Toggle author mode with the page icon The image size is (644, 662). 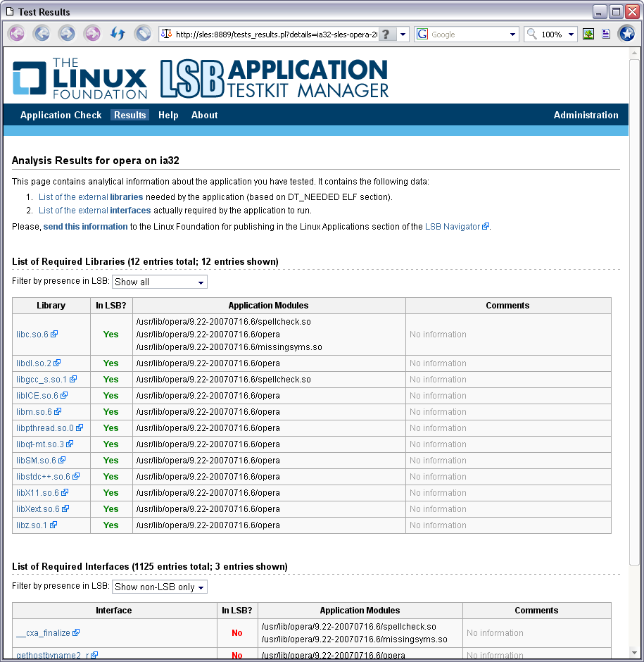pyautogui.click(x=606, y=35)
